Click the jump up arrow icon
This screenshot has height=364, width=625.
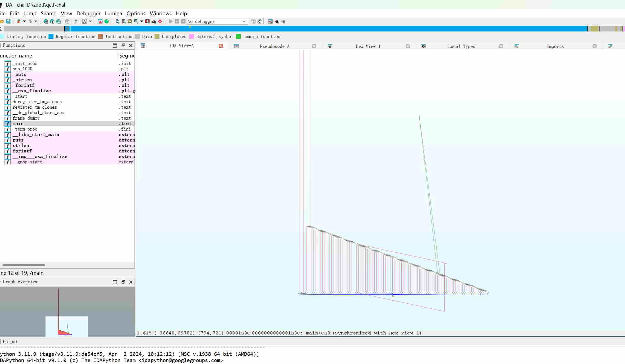pos(76,21)
